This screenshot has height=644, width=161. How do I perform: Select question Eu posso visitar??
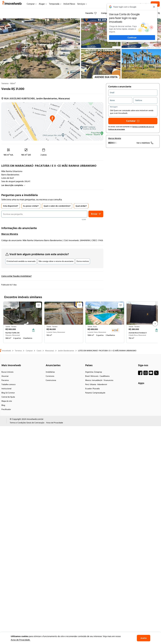(x=31, y=206)
